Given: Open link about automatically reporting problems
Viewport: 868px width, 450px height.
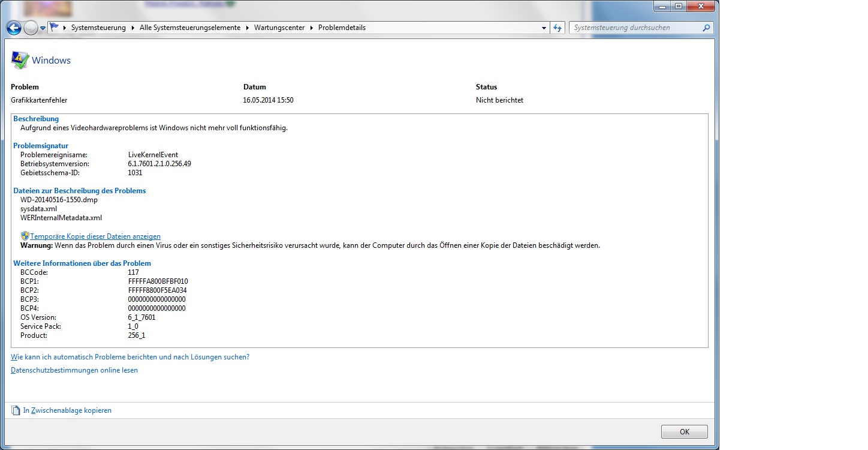Looking at the screenshot, I should [x=130, y=357].
